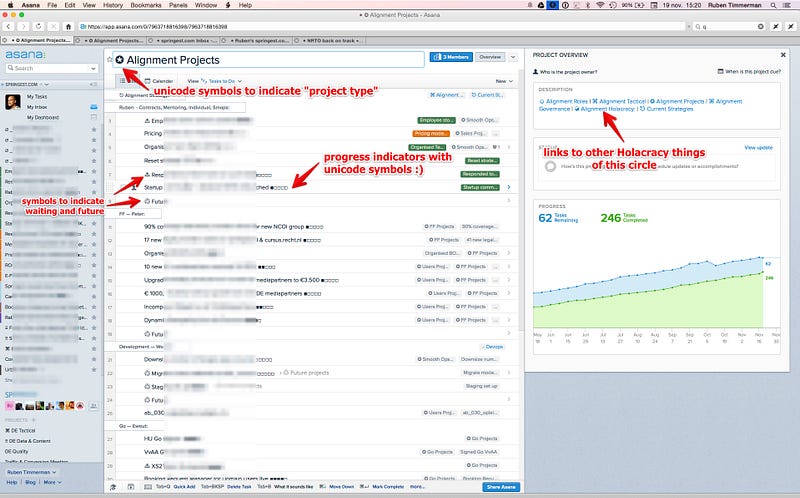The width and height of the screenshot is (800, 498).
Task: Open details arrow on the Startup task row
Action: coord(509,187)
